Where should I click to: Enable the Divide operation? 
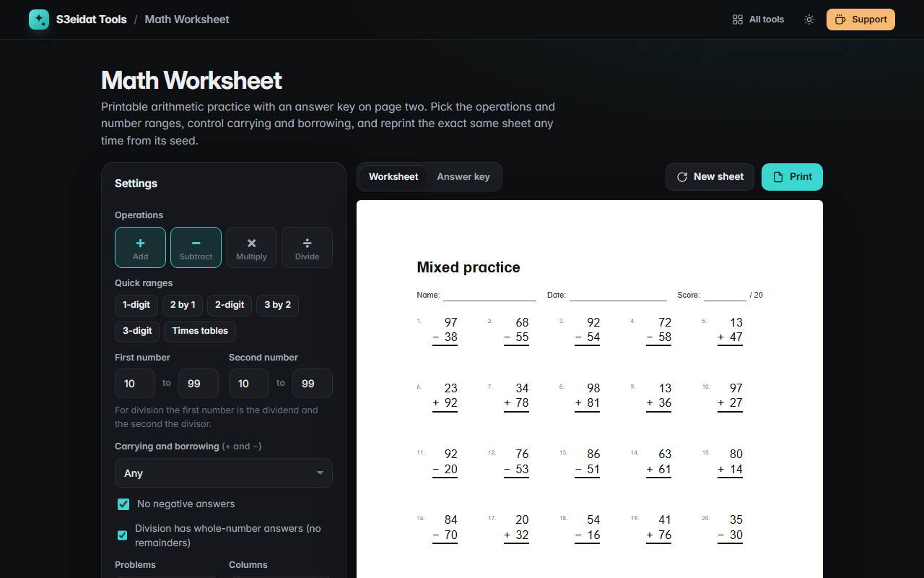(307, 248)
